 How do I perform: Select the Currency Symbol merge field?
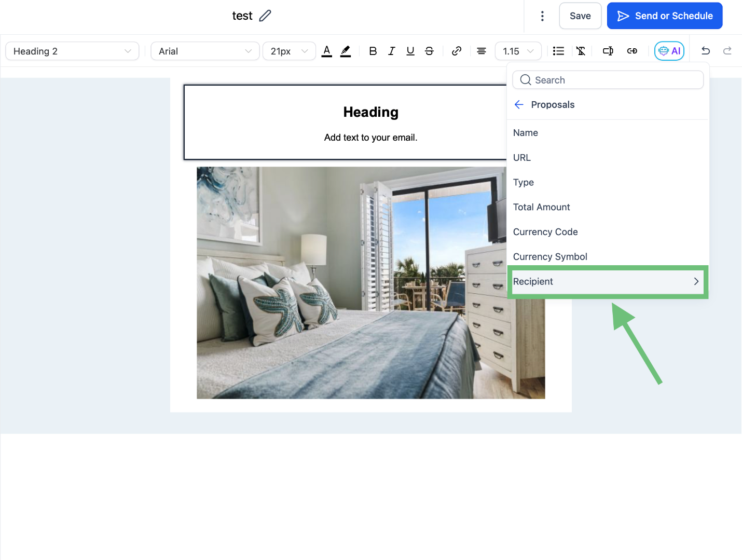coord(608,257)
